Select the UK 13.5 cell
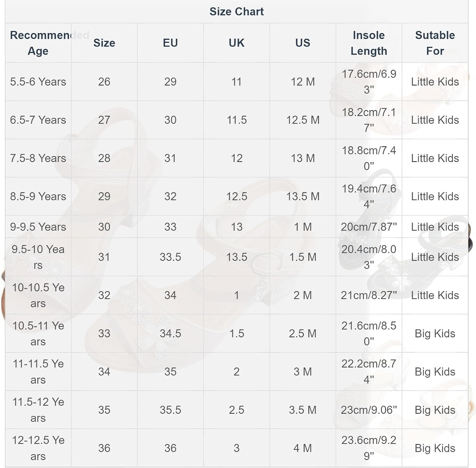 click(x=236, y=257)
